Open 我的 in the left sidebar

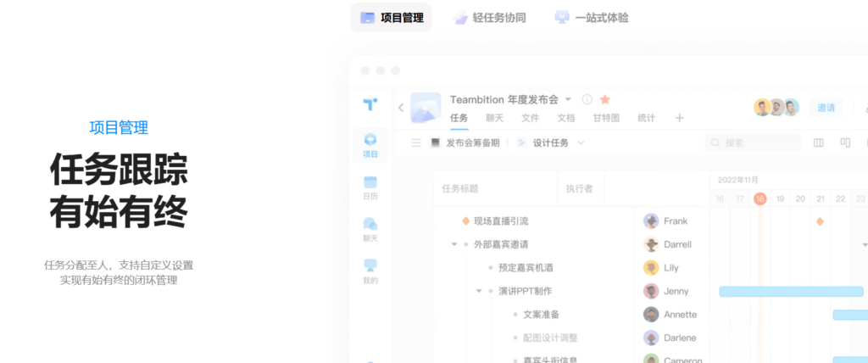click(x=370, y=271)
